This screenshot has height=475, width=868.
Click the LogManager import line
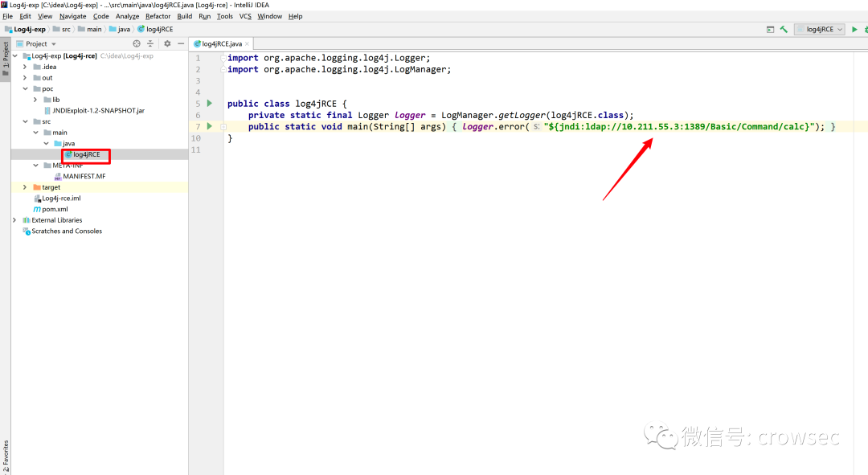tap(339, 69)
